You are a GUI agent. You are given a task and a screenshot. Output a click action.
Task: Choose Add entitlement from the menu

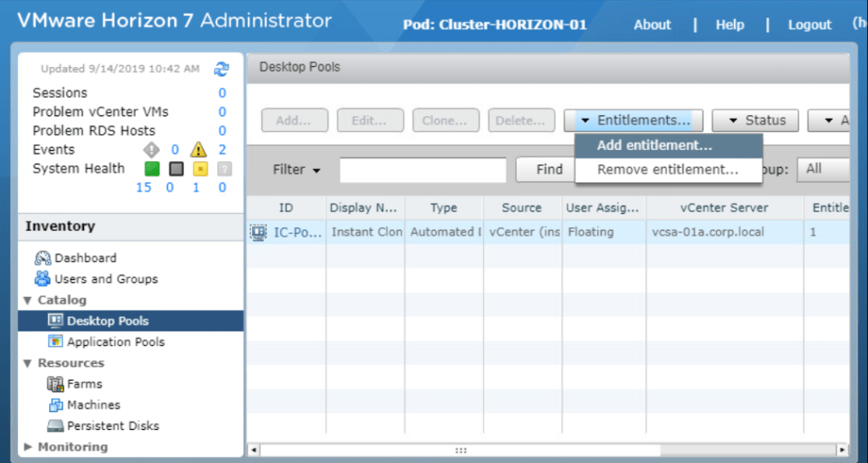654,146
